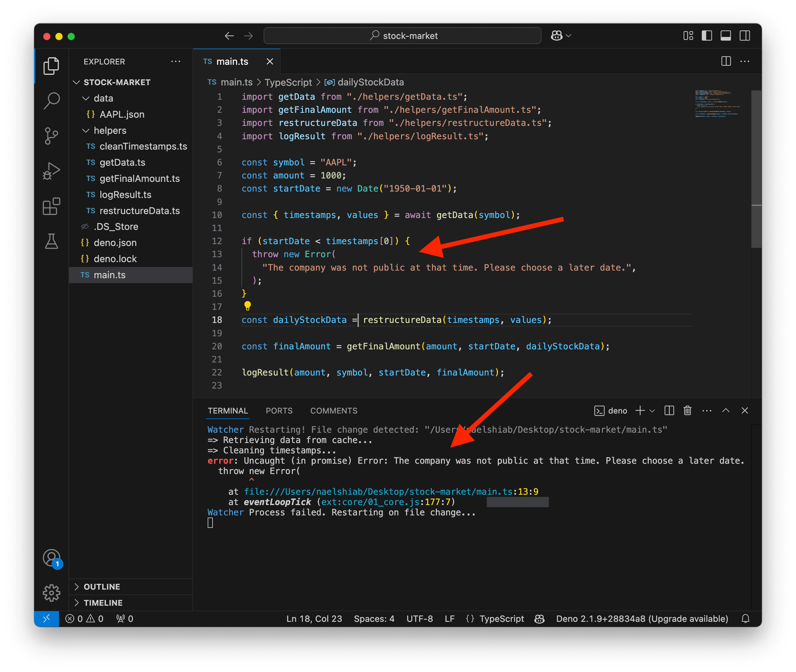
Task: Go forward with the right arrow
Action: click(248, 36)
